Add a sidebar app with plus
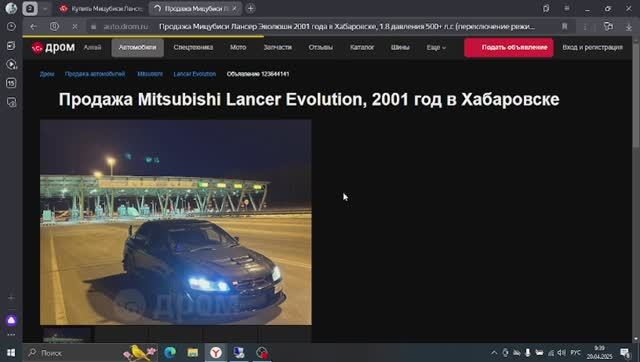Image resolution: width=640 pixels, height=362 pixels. [x=11, y=298]
